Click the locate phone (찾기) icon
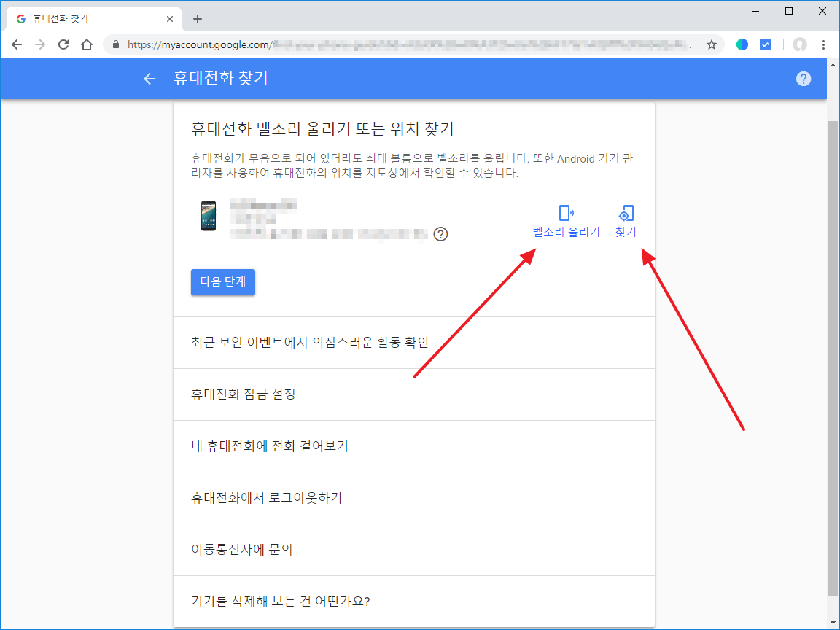 pyautogui.click(x=626, y=214)
